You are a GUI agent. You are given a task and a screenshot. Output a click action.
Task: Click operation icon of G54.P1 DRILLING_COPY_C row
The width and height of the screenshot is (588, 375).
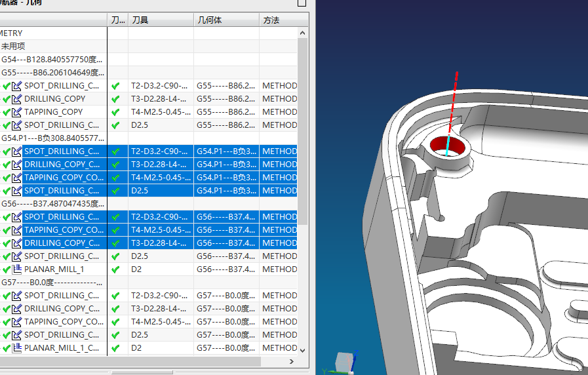click(x=16, y=165)
